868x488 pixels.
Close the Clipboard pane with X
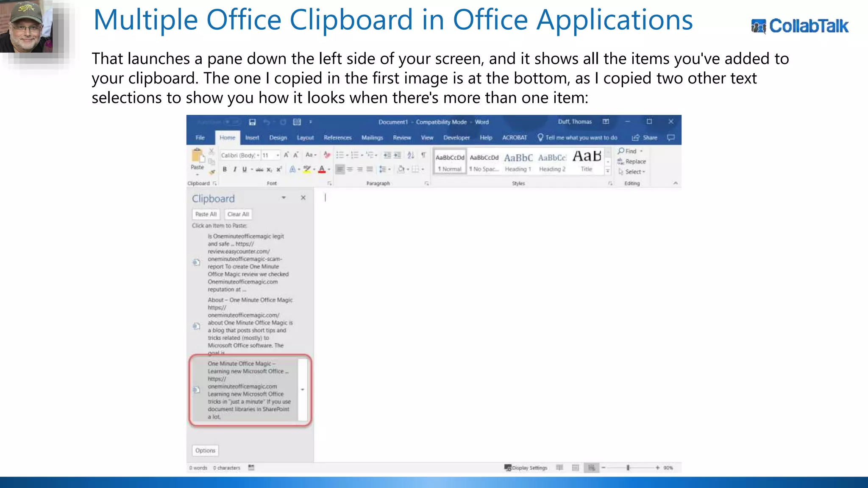[x=303, y=198]
